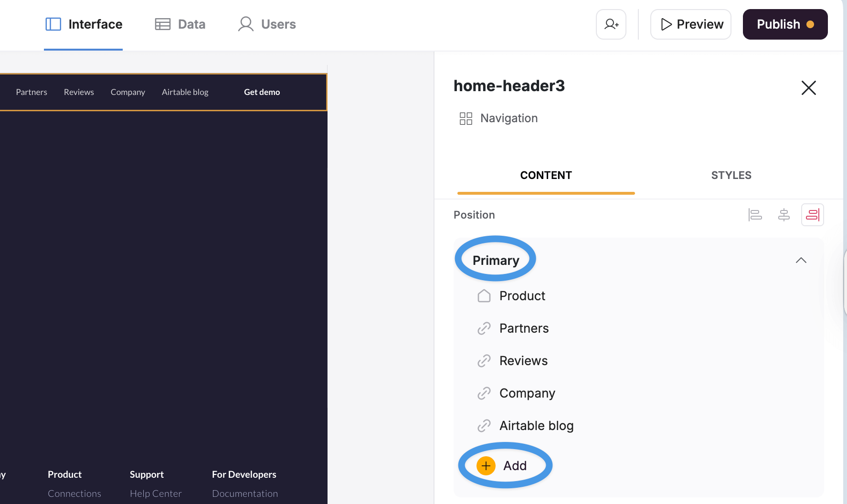The height and width of the screenshot is (504, 847).
Task: Click the Help Center footer link
Action: pos(156,493)
